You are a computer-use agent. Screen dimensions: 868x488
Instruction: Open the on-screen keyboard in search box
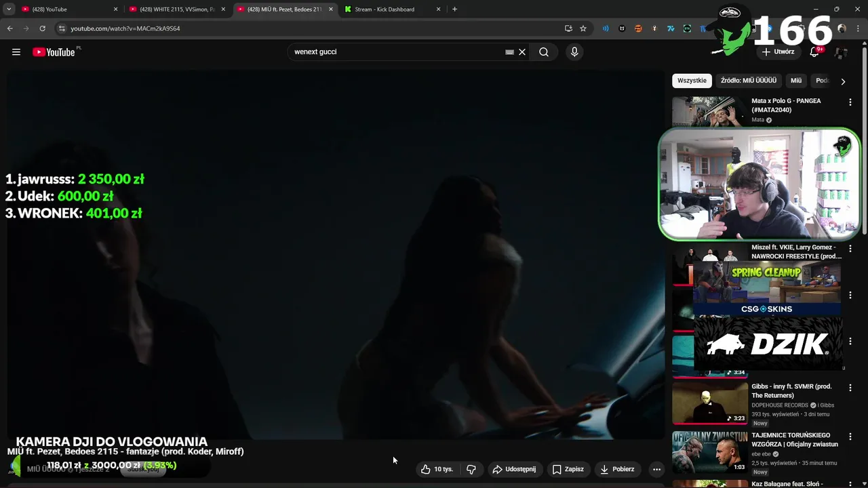(x=509, y=52)
